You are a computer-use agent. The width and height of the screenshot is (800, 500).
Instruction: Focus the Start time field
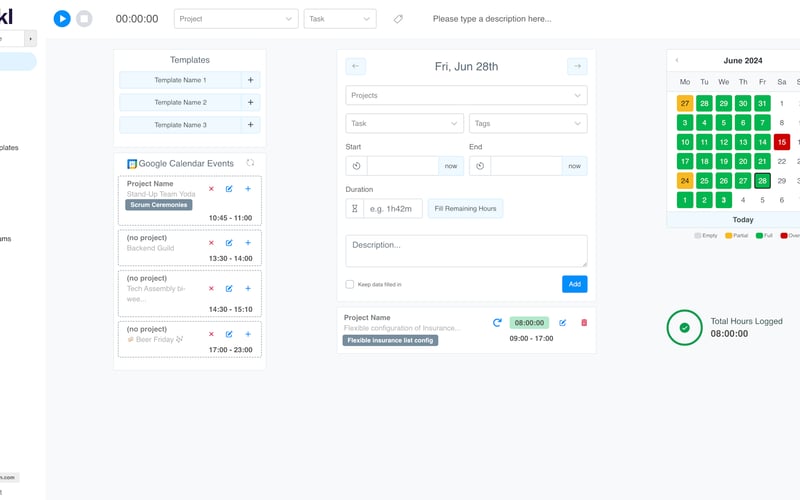(403, 166)
